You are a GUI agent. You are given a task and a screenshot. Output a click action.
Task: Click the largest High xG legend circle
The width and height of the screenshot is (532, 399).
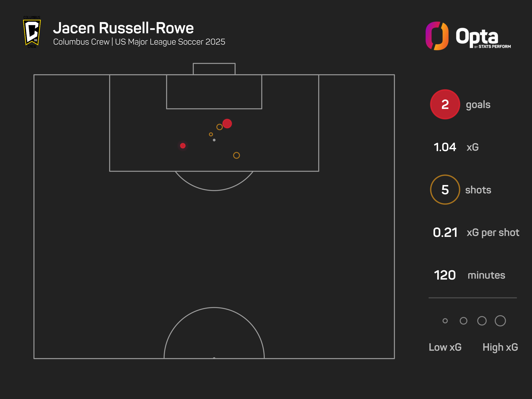[500, 321]
